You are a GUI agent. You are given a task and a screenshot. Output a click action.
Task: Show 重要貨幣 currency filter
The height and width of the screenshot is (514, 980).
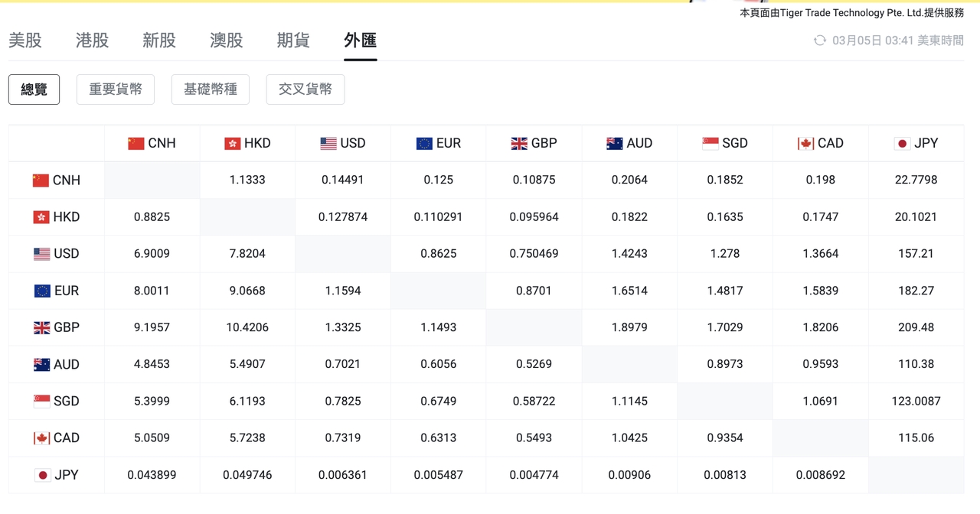point(116,89)
